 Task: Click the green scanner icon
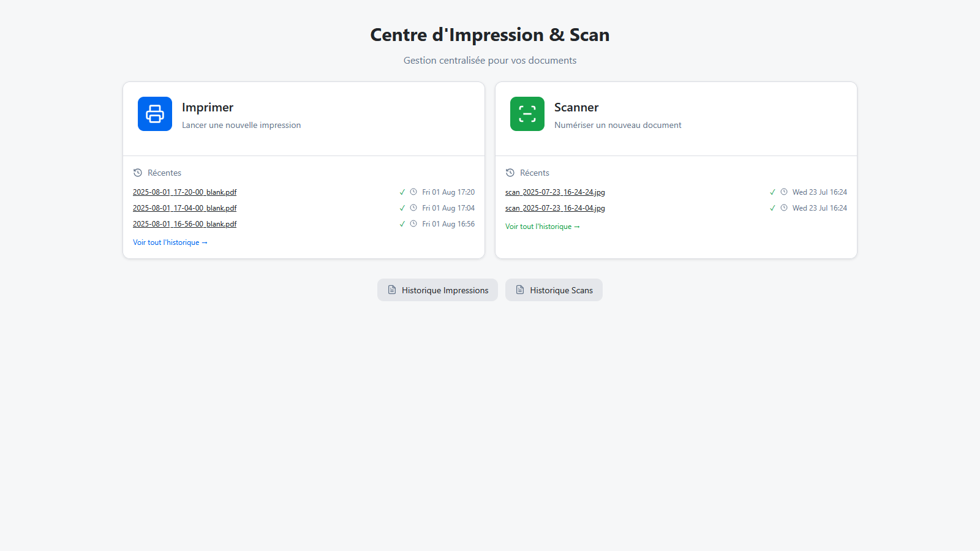tap(527, 114)
